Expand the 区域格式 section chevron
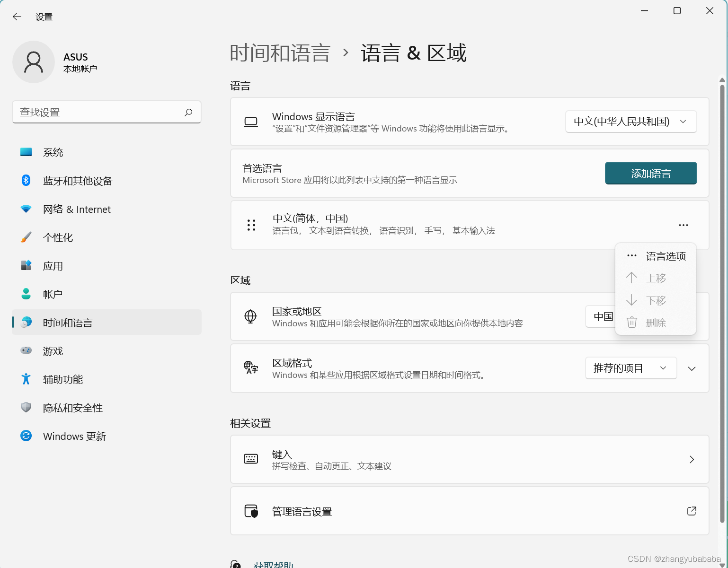Viewport: 728px width, 568px height. tap(692, 368)
